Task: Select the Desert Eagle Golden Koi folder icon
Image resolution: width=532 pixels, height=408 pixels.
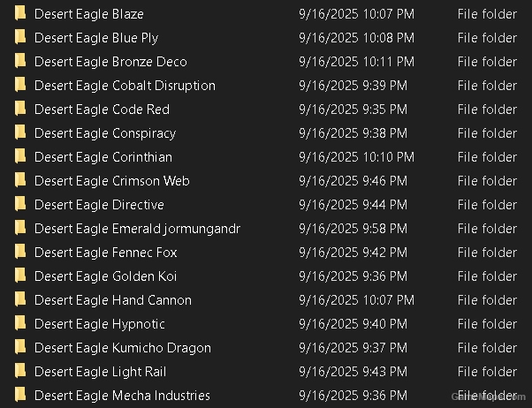Action: 20,276
